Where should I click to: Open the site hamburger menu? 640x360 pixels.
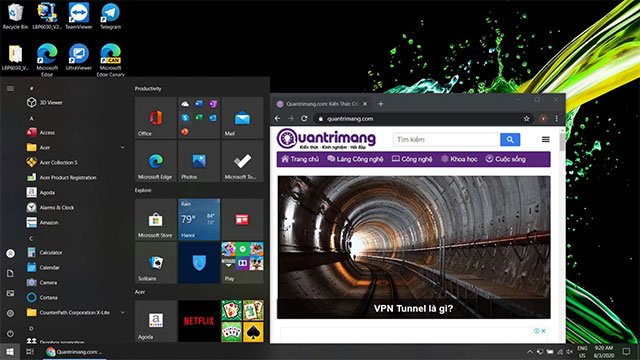(x=545, y=140)
